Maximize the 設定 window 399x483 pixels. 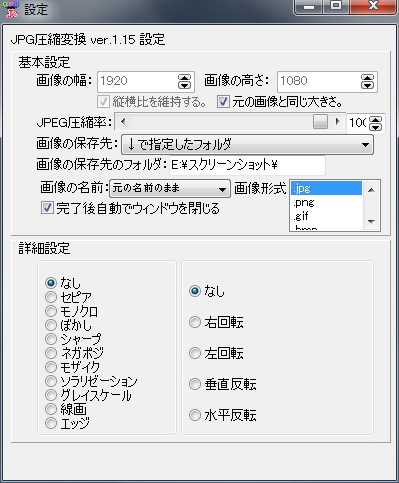(x=336, y=6)
